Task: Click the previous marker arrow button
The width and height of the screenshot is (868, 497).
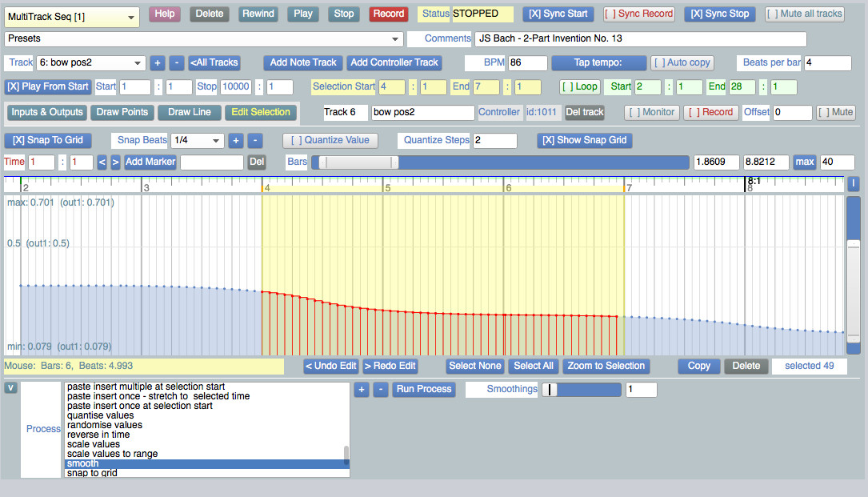Action: (102, 162)
